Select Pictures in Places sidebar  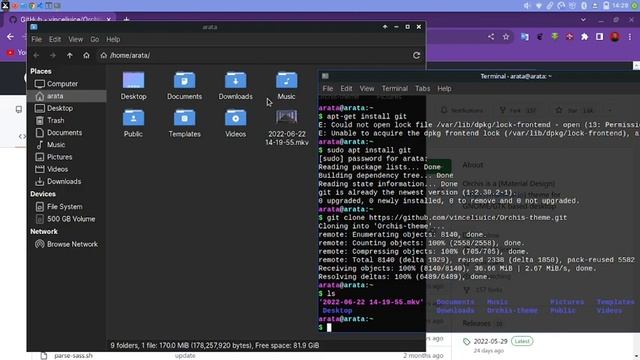pos(67,157)
